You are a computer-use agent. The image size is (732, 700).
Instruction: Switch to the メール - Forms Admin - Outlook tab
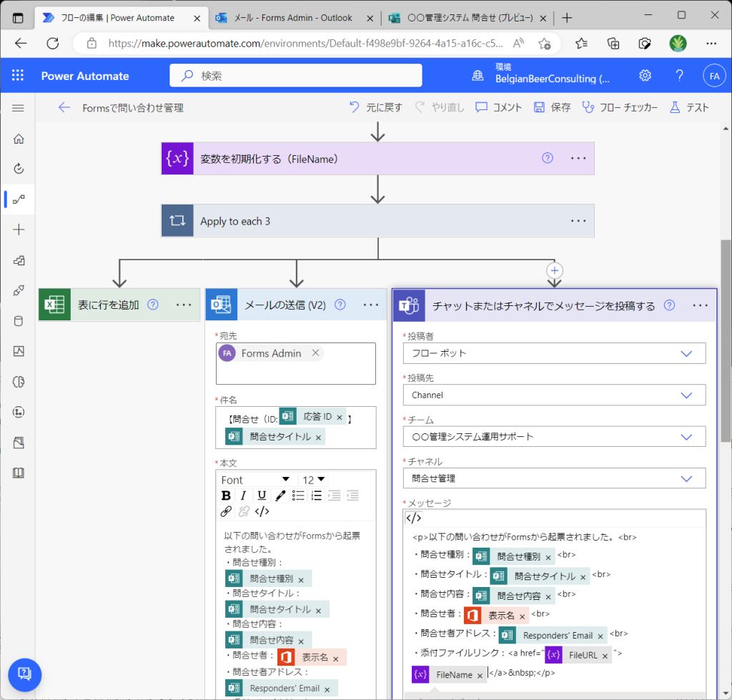[292, 18]
